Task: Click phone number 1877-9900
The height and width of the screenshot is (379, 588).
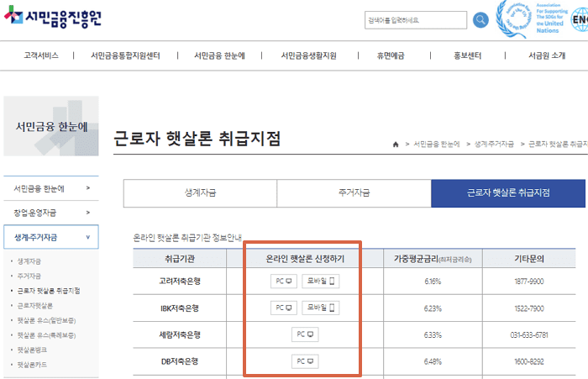Action: (529, 282)
